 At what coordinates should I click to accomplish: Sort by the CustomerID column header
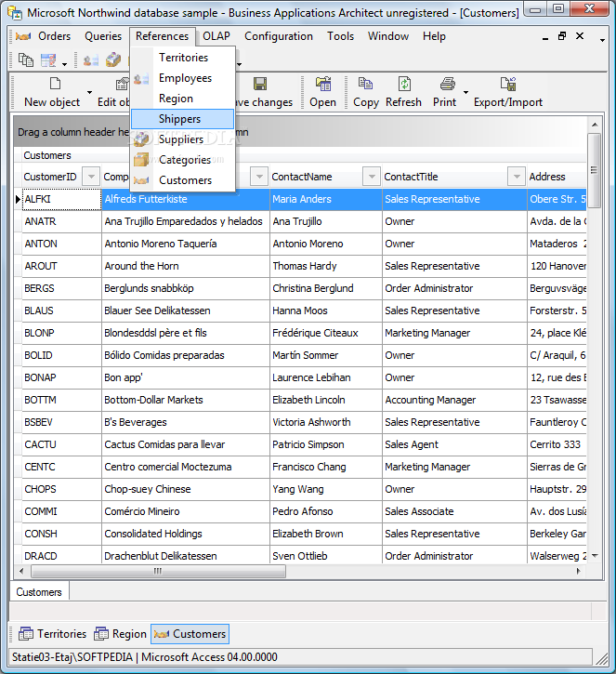[50, 177]
